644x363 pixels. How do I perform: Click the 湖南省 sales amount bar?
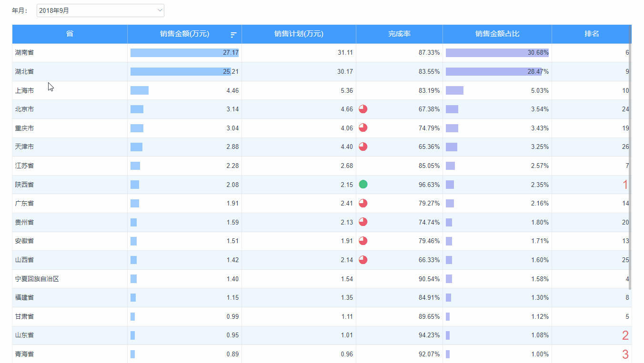(x=184, y=53)
